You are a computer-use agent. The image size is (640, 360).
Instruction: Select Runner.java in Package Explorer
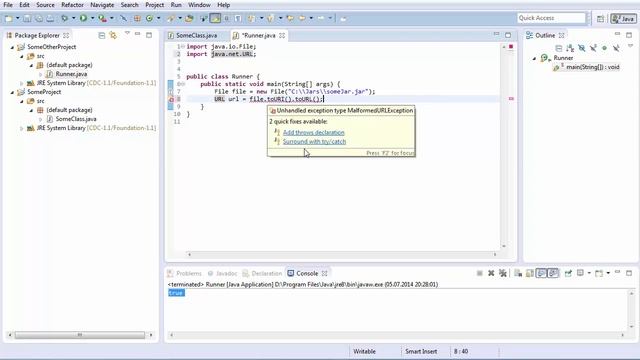pyautogui.click(x=71, y=74)
